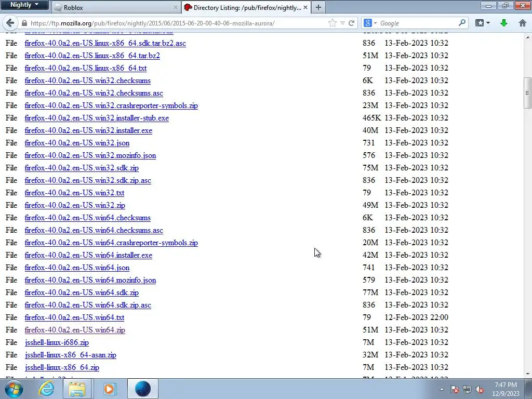Image resolution: width=532 pixels, height=399 pixels.
Task: Download firefox-40.0a2.en-US.win32.installer.exe
Action: coord(88,130)
